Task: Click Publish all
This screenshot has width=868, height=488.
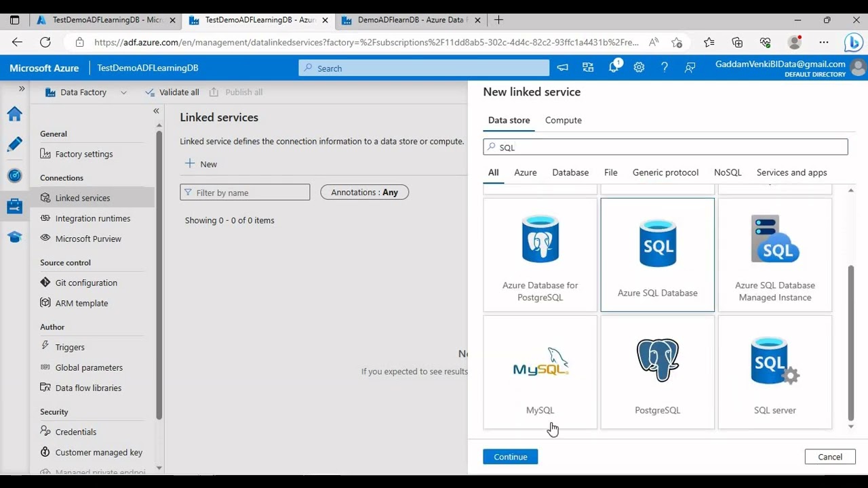Action: (235, 92)
